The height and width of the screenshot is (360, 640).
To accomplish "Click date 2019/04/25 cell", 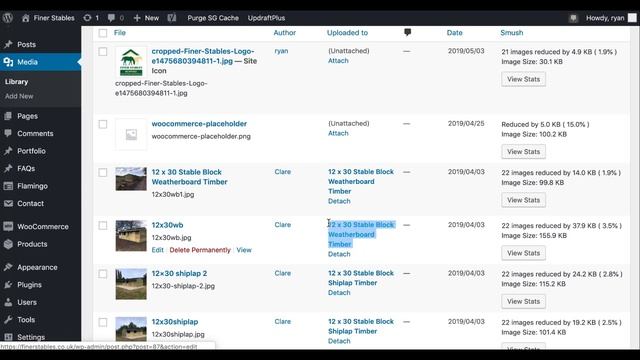I will click(x=466, y=123).
